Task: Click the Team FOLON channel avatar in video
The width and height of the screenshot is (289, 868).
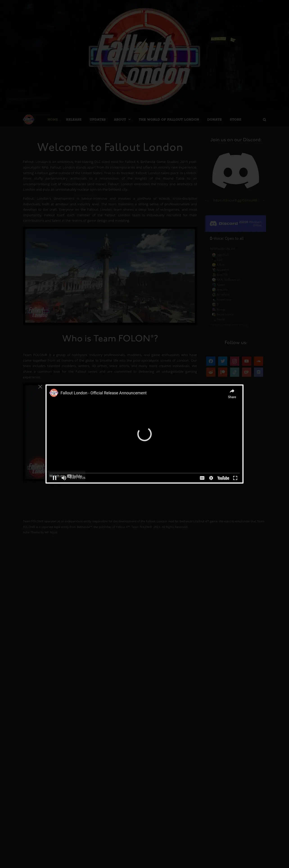Action: (54, 393)
